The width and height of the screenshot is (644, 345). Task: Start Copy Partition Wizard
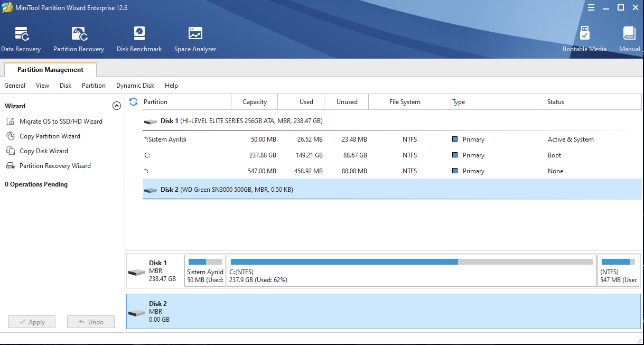pos(50,136)
